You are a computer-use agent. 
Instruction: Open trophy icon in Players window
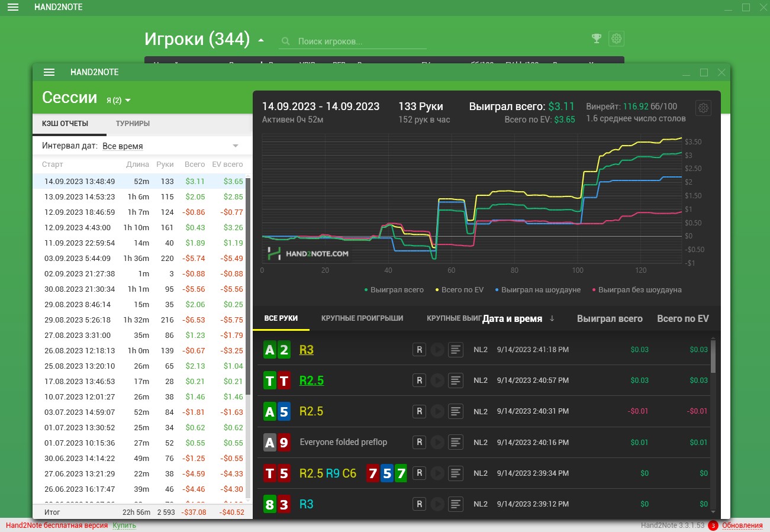tap(597, 38)
